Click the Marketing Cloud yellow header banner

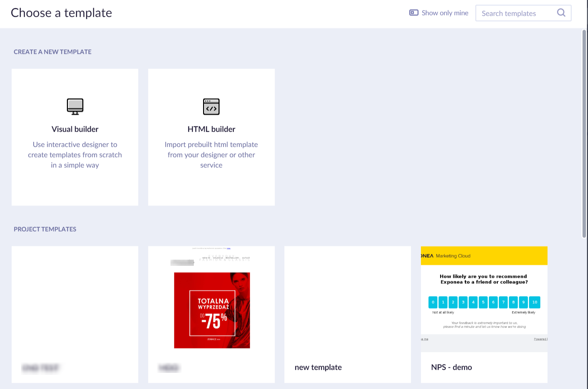point(484,256)
